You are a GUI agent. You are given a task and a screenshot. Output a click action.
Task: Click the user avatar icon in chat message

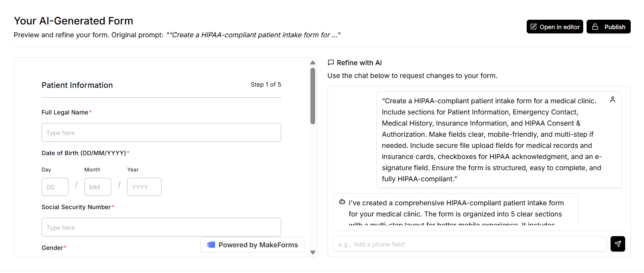pyautogui.click(x=613, y=99)
